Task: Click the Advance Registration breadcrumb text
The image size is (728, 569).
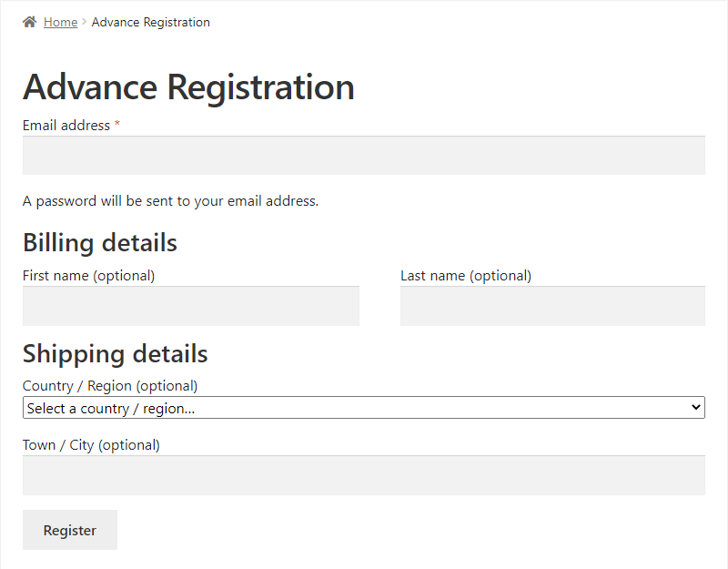Action: (151, 22)
